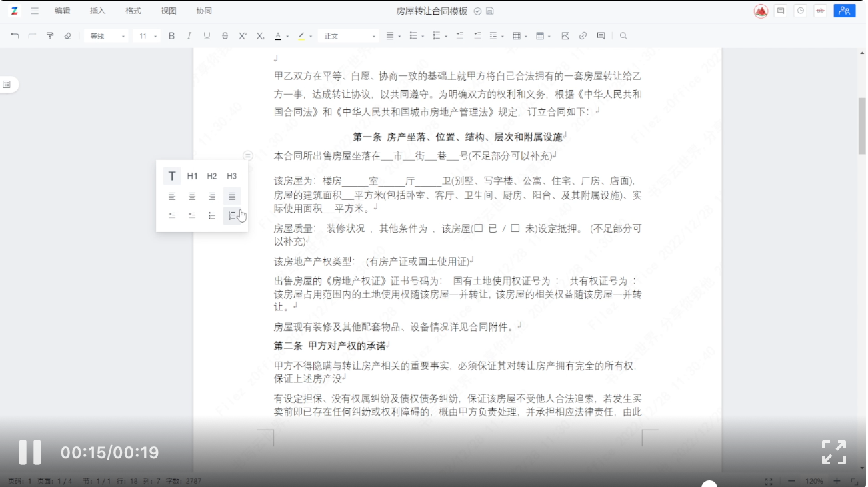Image resolution: width=868 pixels, height=487 pixels.
Task: Click the redo arrow in the toolbar
Action: (x=32, y=36)
